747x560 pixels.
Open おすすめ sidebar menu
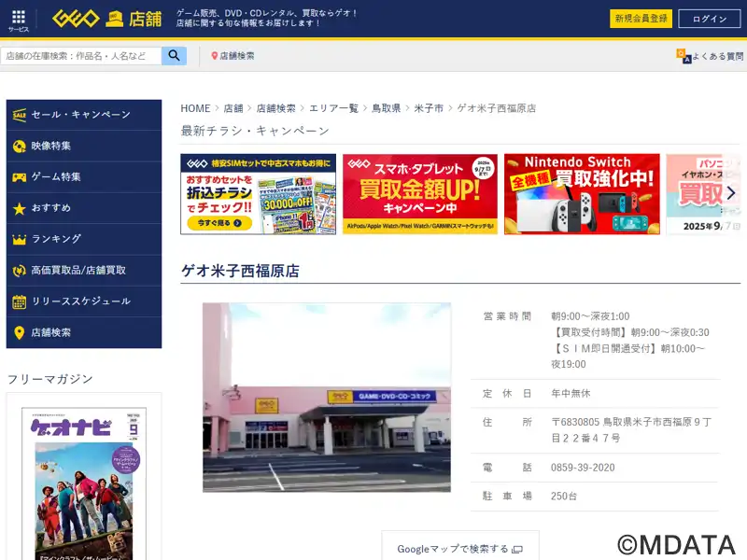(x=84, y=208)
